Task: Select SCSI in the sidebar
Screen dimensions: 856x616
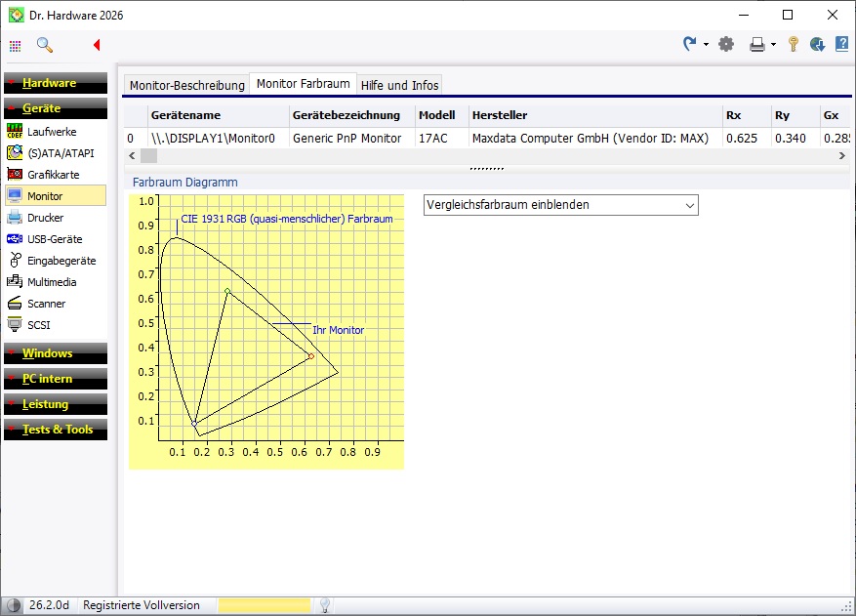Action: pyautogui.click(x=55, y=325)
